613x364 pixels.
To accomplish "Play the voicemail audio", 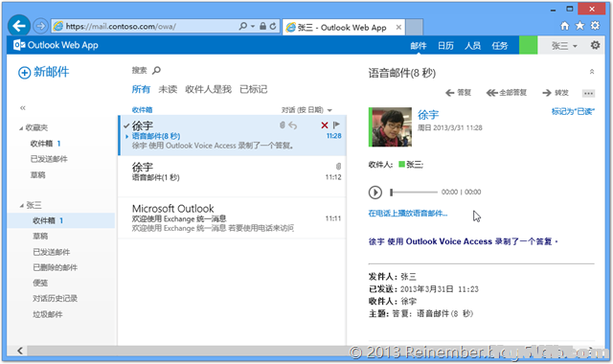I will pos(375,193).
